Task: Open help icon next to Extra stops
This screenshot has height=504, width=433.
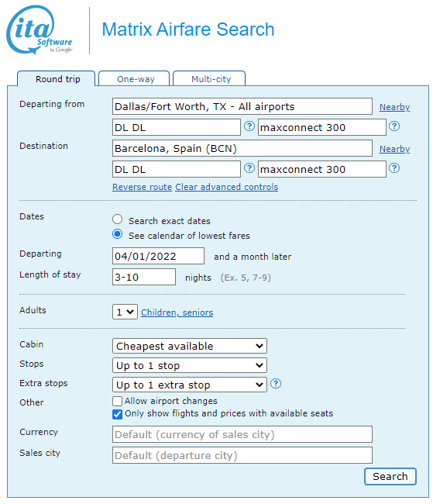Action: (x=276, y=384)
